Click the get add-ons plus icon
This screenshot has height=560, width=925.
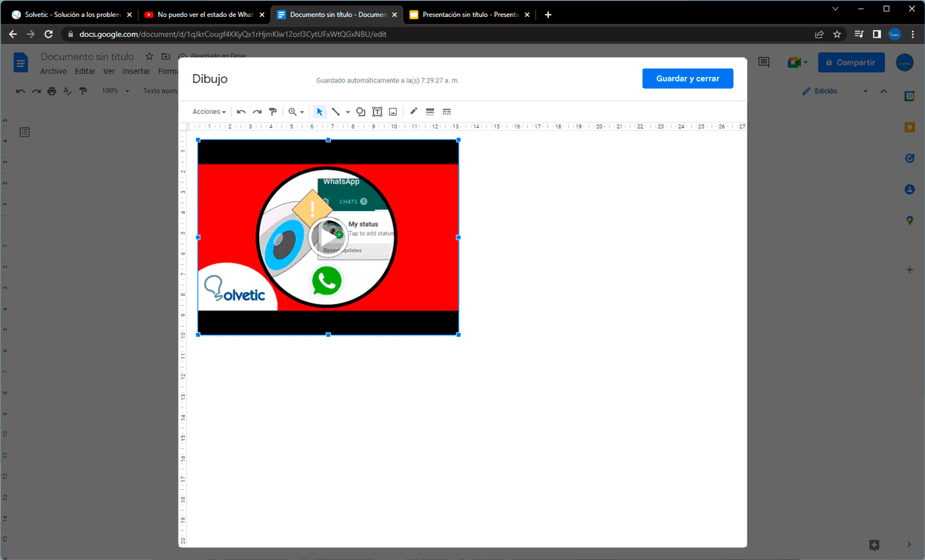click(910, 270)
